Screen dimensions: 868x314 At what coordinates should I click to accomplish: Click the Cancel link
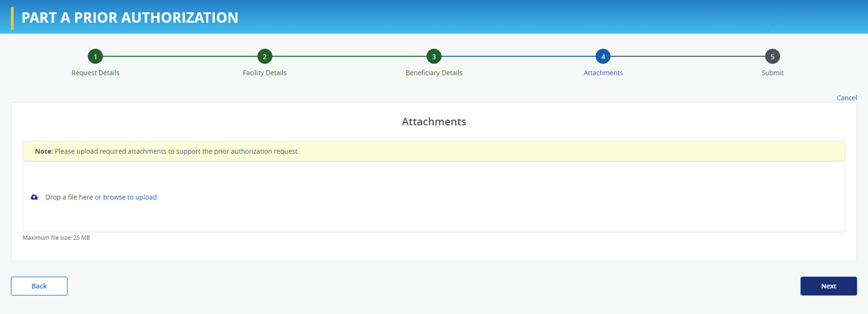point(847,98)
